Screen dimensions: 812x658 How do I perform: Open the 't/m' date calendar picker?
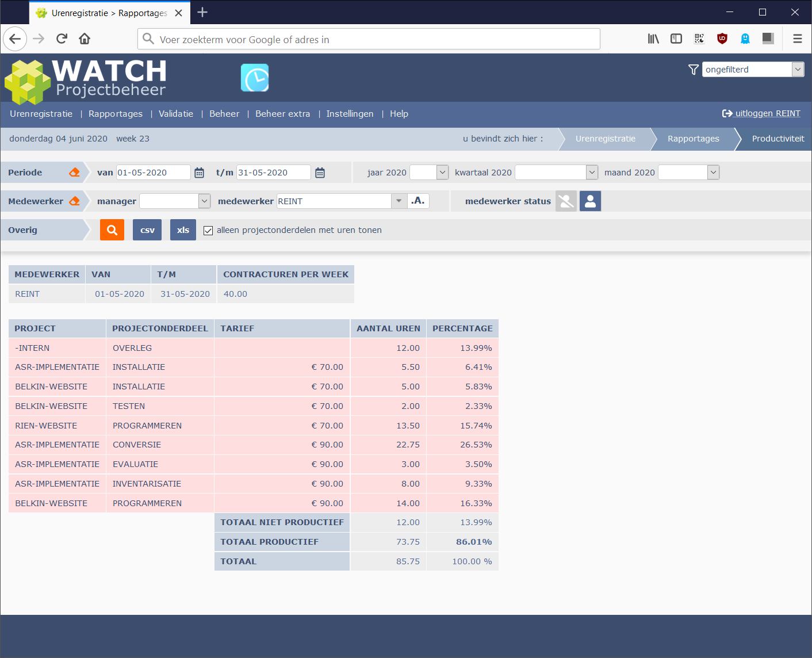point(320,173)
